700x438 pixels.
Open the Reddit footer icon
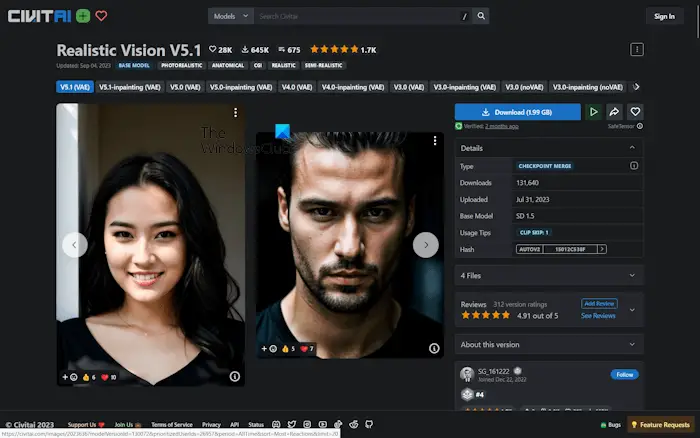[x=354, y=424]
